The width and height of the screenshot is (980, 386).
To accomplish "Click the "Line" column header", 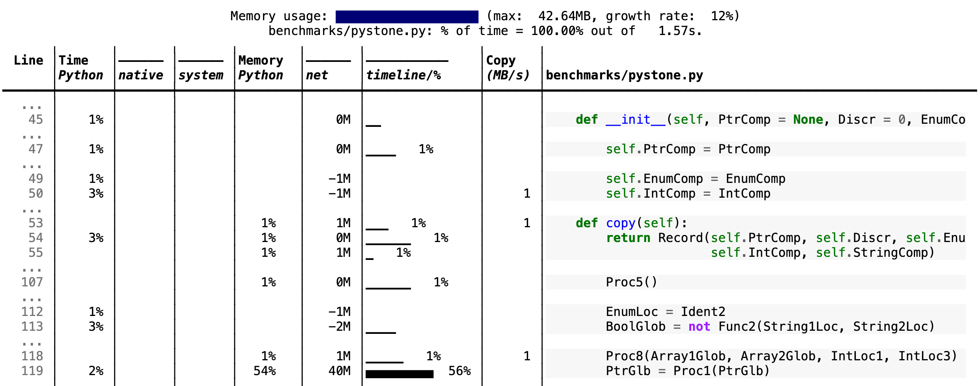I will point(29,60).
